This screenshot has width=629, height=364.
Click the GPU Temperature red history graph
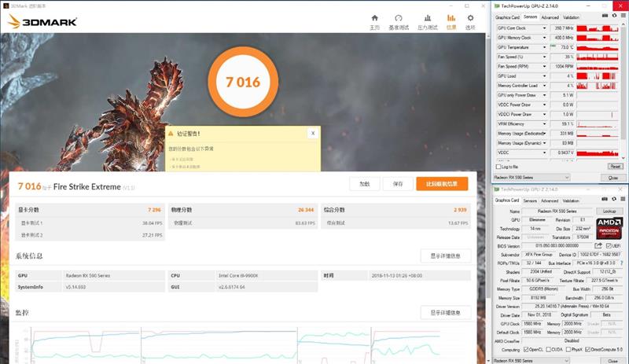coord(598,47)
